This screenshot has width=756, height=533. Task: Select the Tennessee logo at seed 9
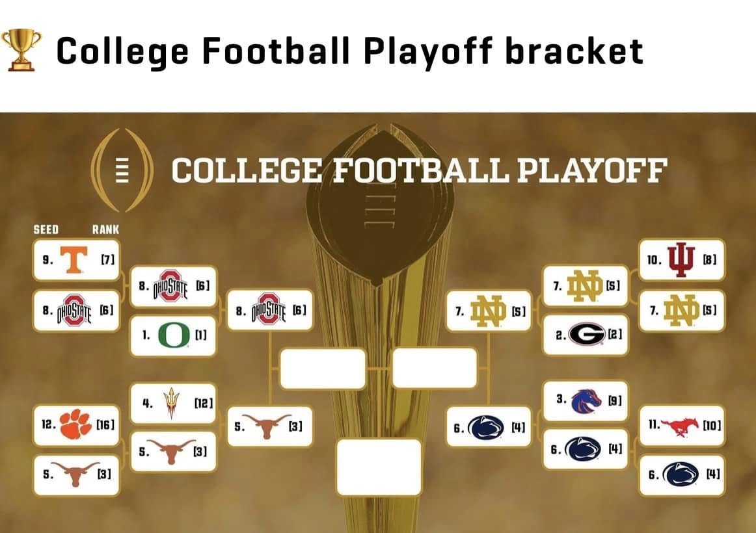coord(74,259)
